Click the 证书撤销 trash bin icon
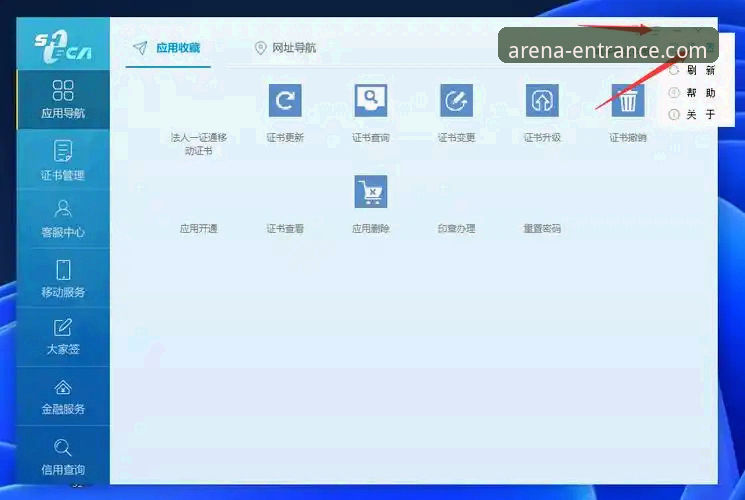 click(628, 101)
